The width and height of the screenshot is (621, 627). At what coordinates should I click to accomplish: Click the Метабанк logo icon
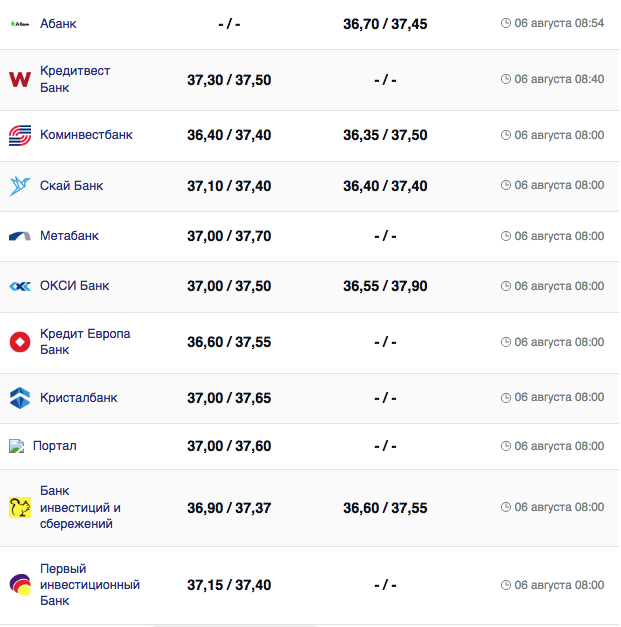click(x=20, y=236)
